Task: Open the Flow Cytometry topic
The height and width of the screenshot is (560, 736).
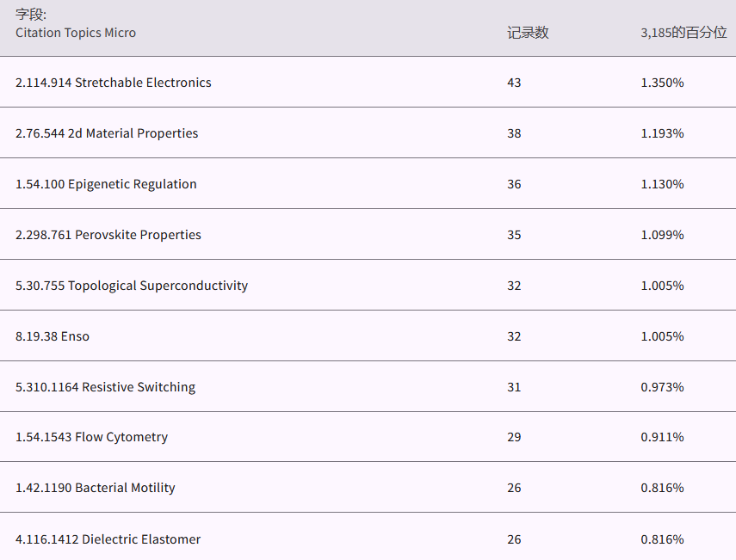Action: 91,437
